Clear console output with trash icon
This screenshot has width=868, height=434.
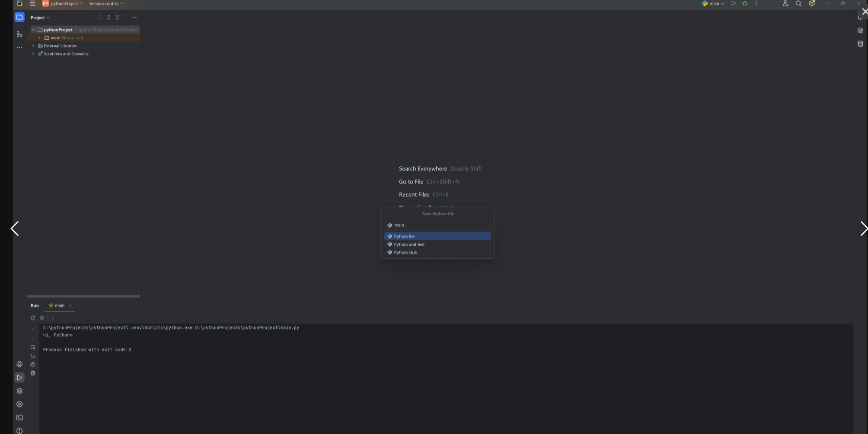pos(33,373)
